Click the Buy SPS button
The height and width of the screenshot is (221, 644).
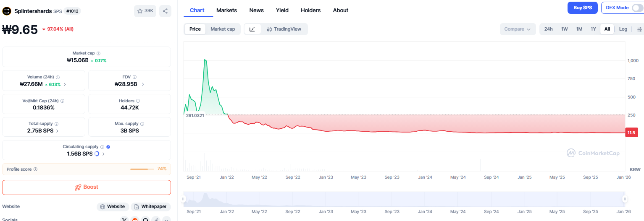(583, 8)
